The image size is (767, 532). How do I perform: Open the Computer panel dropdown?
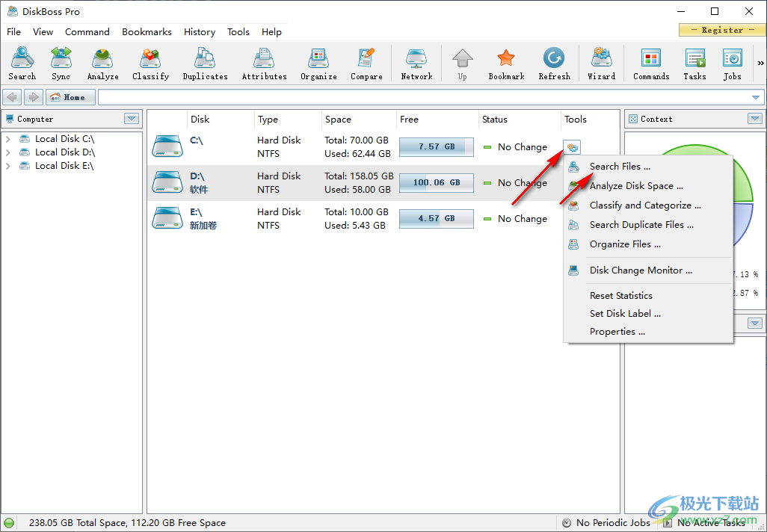pyautogui.click(x=132, y=119)
